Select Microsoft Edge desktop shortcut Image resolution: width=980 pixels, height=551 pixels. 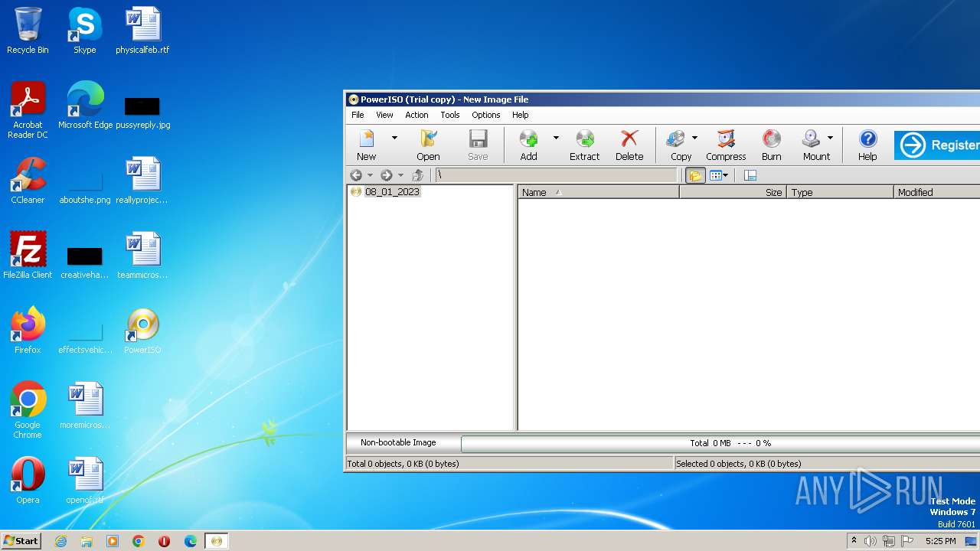coord(85,106)
